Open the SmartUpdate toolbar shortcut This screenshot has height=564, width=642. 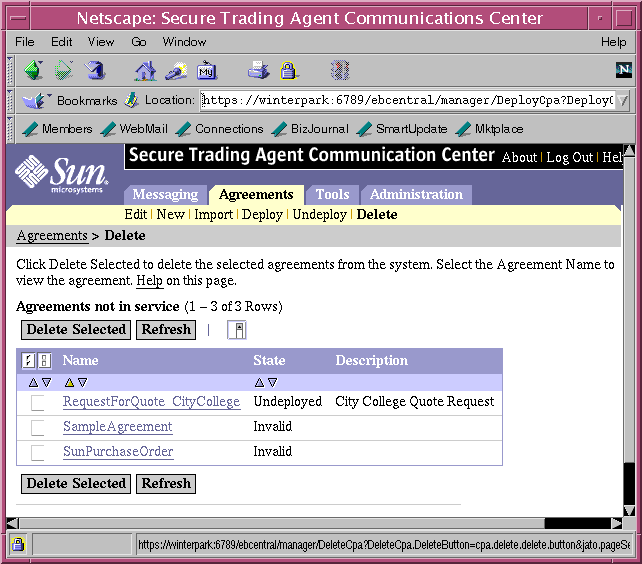[402, 129]
